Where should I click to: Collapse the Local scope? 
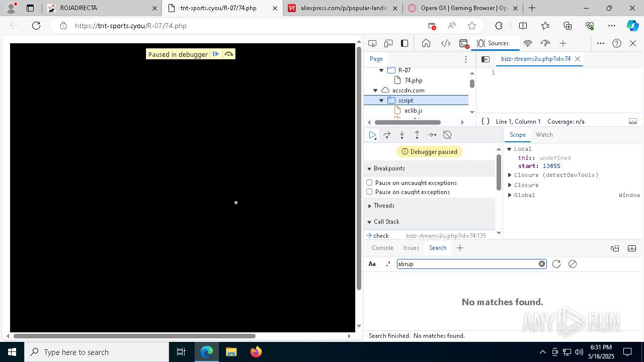[509, 149]
